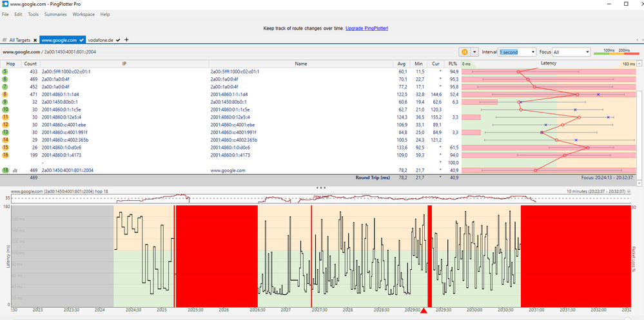Open the Help menu

[104, 14]
